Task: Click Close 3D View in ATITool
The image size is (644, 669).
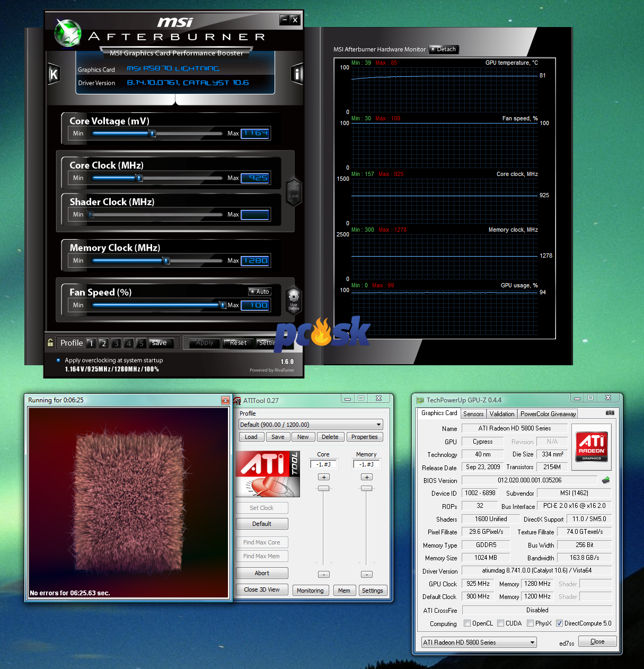Action: (262, 589)
